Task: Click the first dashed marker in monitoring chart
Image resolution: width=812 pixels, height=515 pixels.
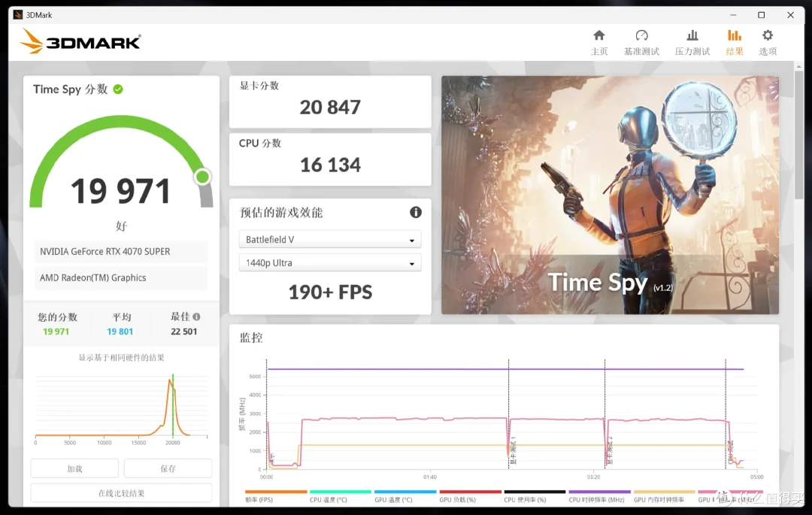Action: point(267,414)
